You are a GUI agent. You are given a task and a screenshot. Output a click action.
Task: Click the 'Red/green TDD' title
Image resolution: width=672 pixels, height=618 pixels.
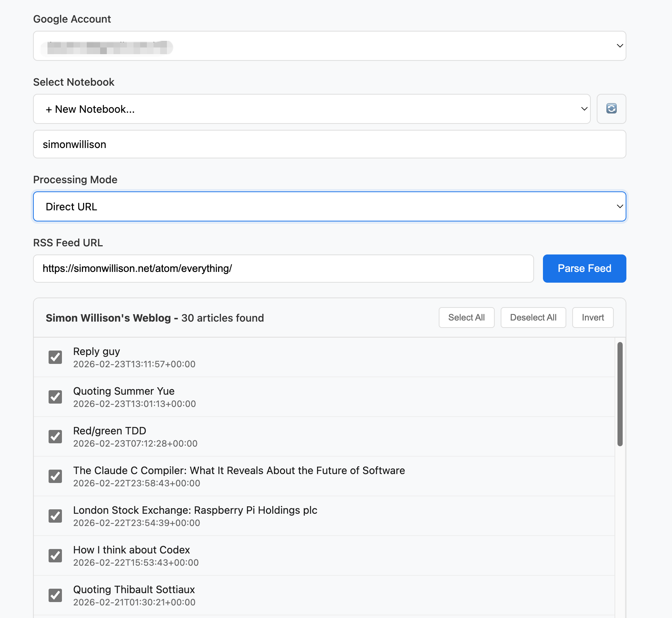click(x=109, y=431)
